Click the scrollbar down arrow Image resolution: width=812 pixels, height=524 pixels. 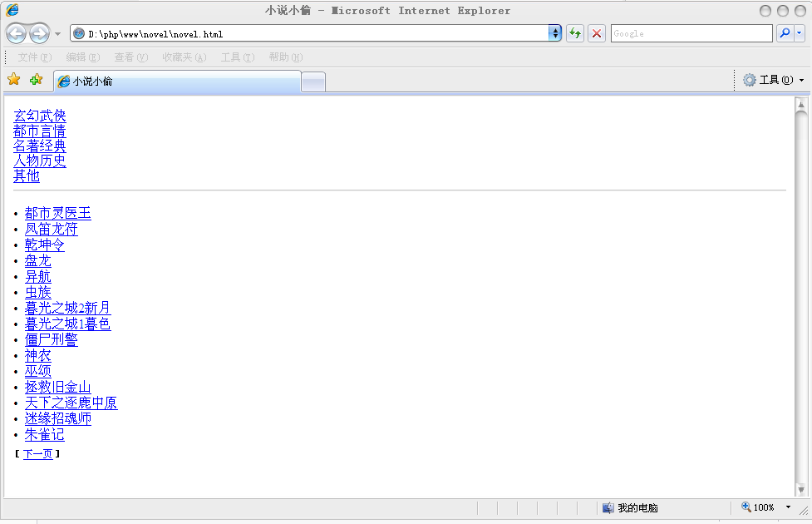tap(801, 489)
